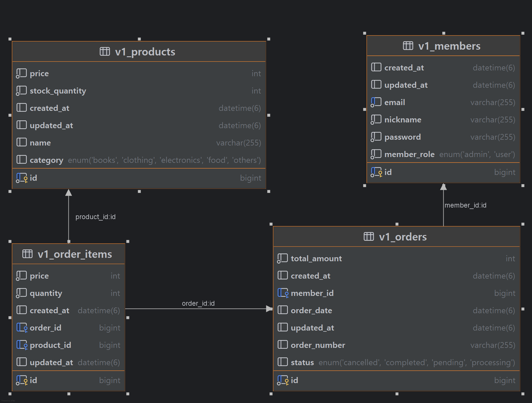Click the column icon next to member_role
This screenshot has height=403, width=532.
pyautogui.click(x=376, y=154)
